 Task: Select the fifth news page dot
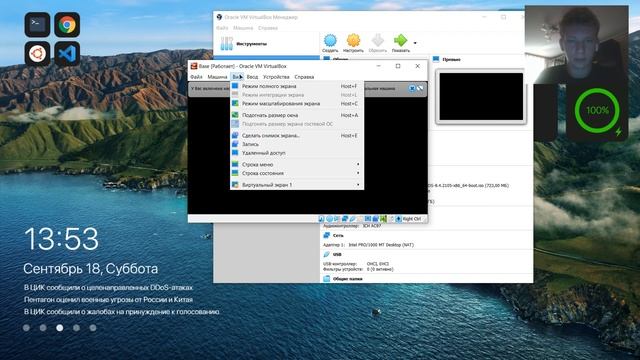coord(93,328)
